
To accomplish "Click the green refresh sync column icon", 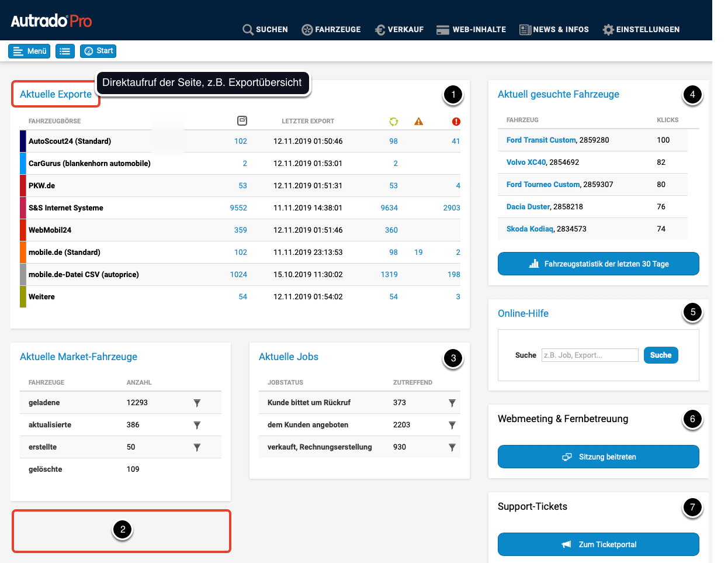I will [x=393, y=122].
